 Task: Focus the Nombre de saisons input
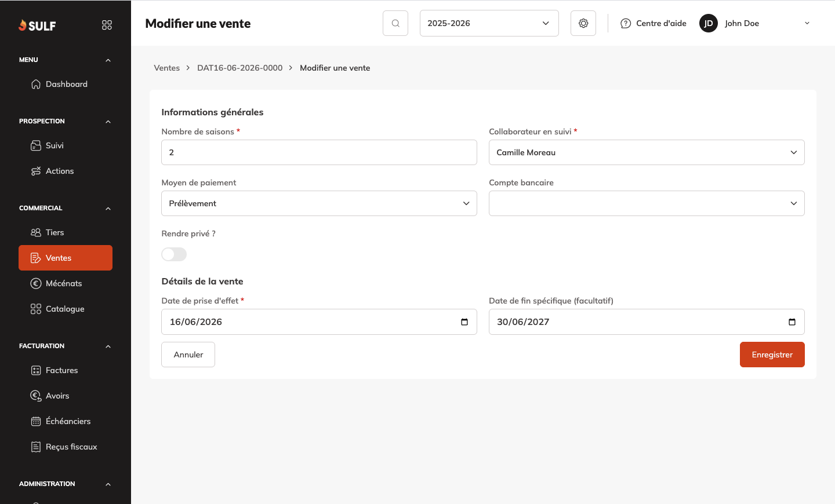tap(319, 152)
